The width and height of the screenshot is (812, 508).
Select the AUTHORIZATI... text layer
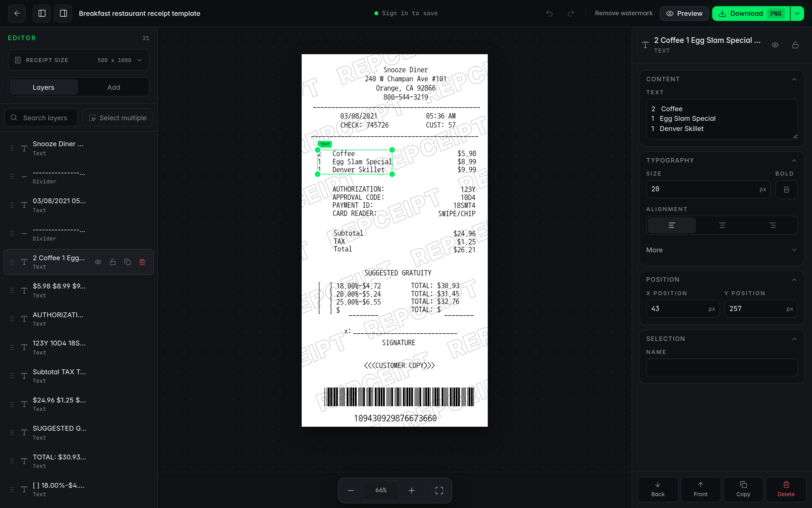click(78, 319)
